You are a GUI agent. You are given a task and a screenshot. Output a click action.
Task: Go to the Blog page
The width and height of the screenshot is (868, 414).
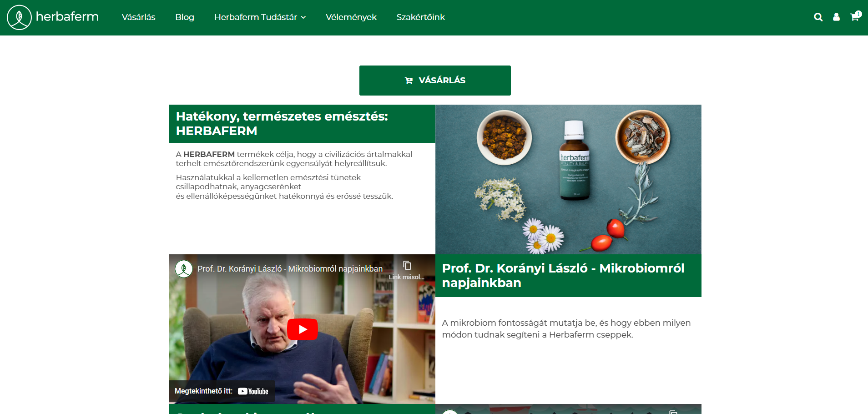point(185,17)
